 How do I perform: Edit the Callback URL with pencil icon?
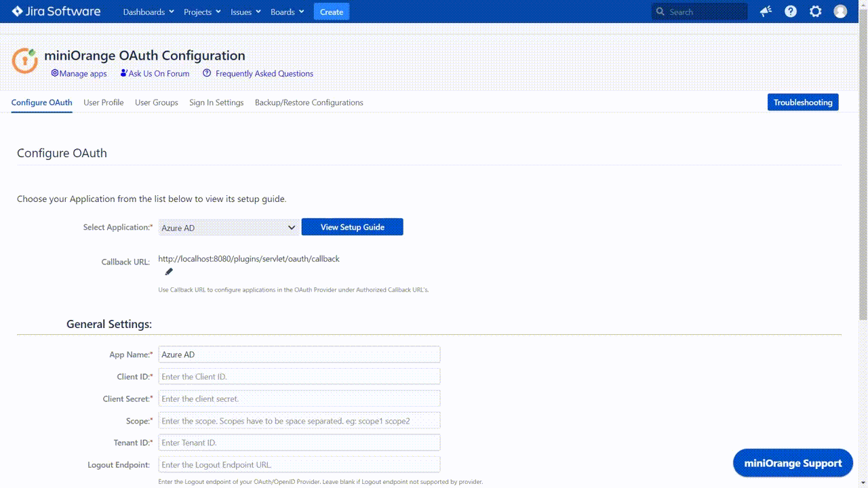[x=169, y=272]
